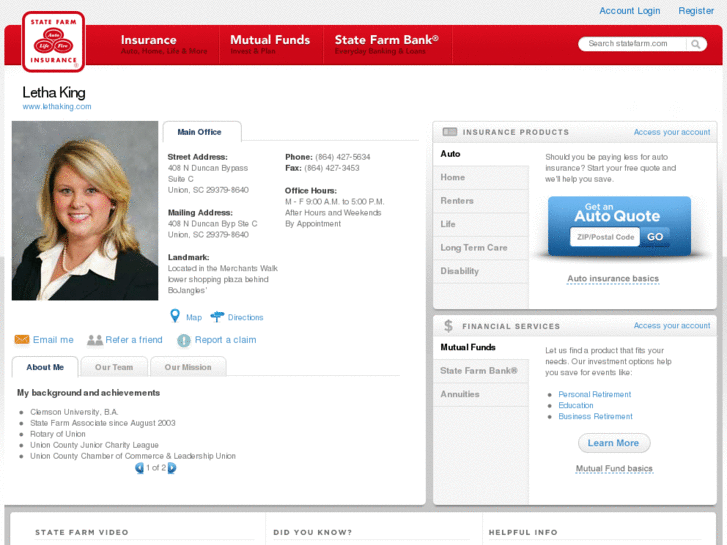Click the Refer a friend people icon
Viewport: 727px width, 545px height.
[95, 340]
